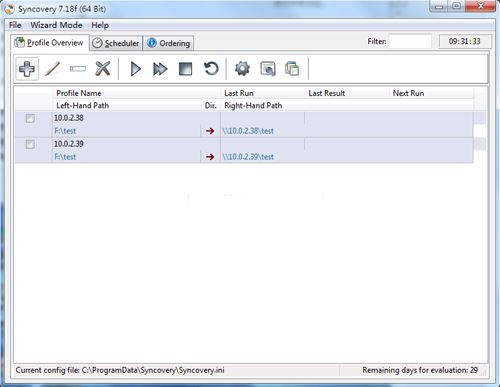Click the Dir. column header

point(210,106)
